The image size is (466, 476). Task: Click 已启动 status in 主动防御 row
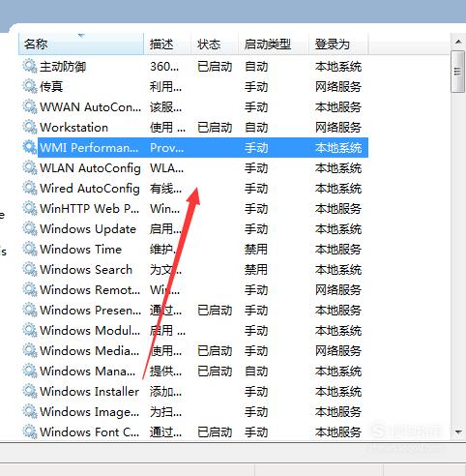[x=215, y=67]
